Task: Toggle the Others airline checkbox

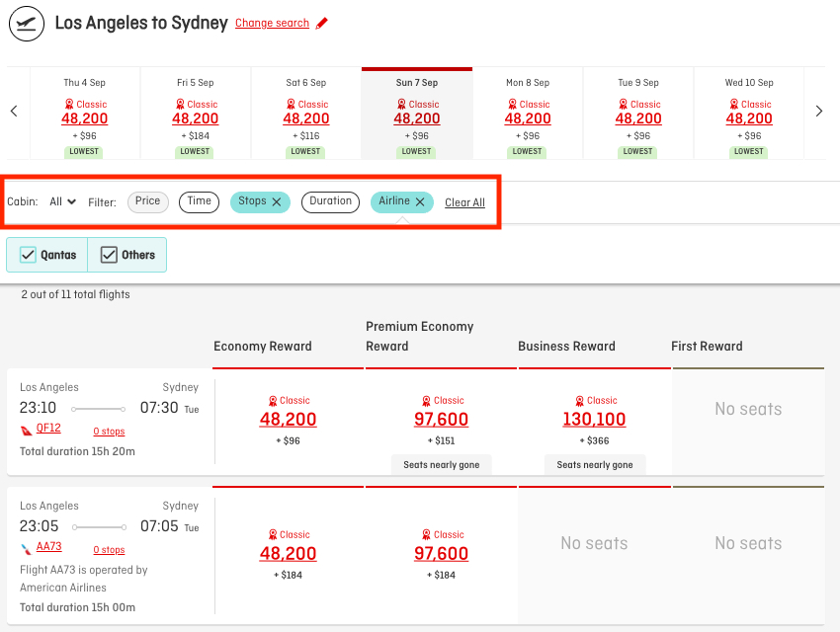Action: (x=109, y=255)
